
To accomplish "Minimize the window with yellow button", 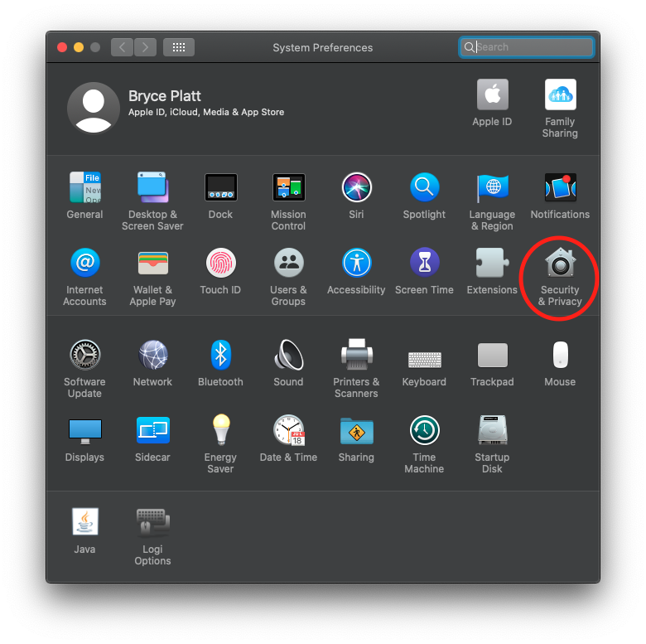I will tap(79, 47).
